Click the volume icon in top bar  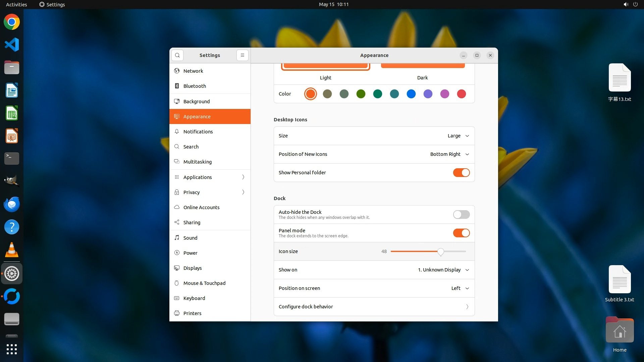[626, 4]
